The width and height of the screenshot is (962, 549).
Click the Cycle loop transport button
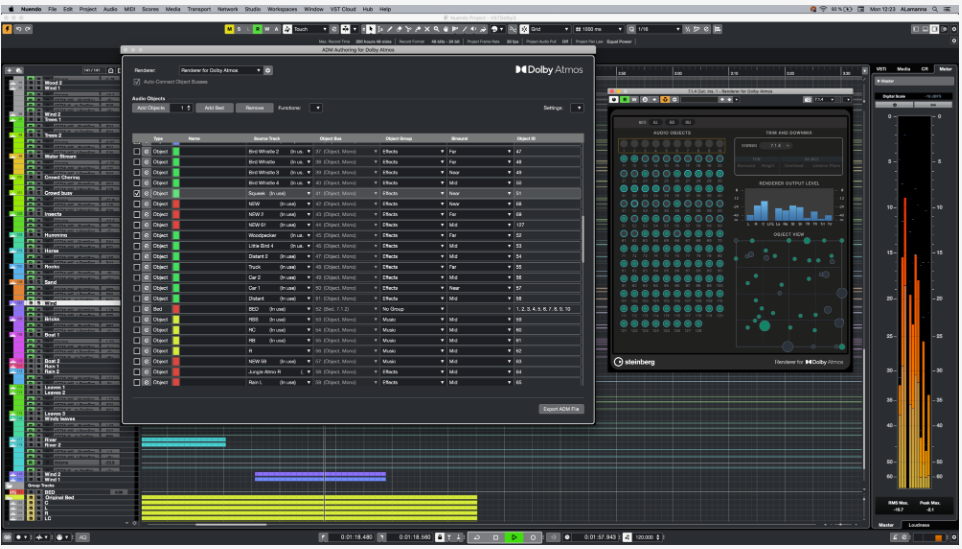point(477,537)
